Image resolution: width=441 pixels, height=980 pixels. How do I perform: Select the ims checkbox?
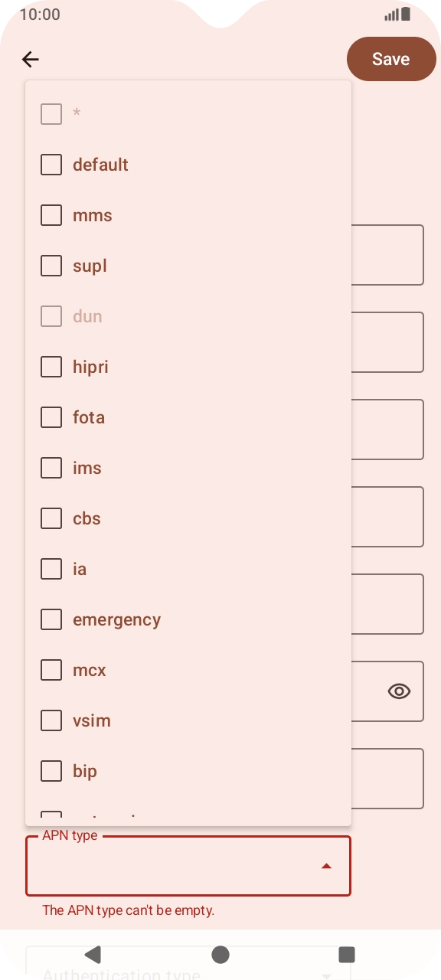click(51, 468)
